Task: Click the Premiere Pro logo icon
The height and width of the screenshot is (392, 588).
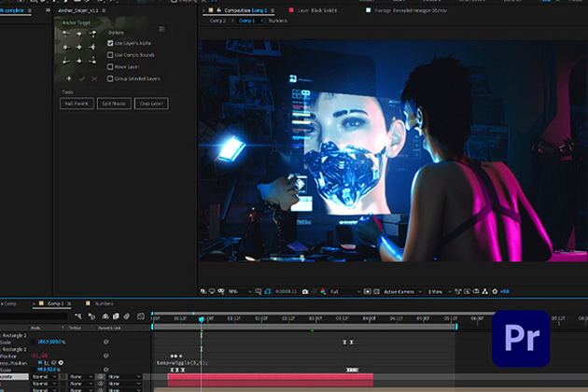Action: coord(520,337)
